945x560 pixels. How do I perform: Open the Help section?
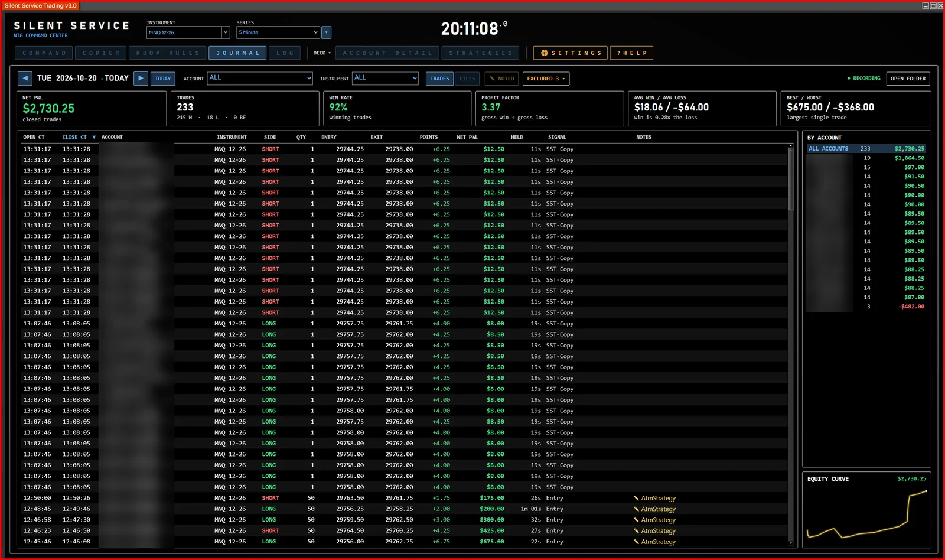(x=631, y=53)
